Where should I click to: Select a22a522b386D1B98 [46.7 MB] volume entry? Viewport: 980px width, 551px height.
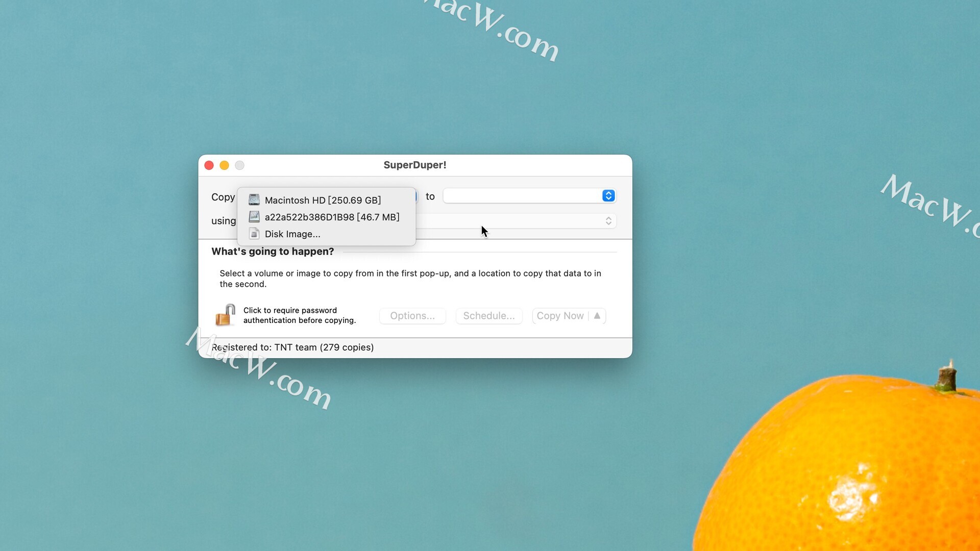tap(332, 217)
